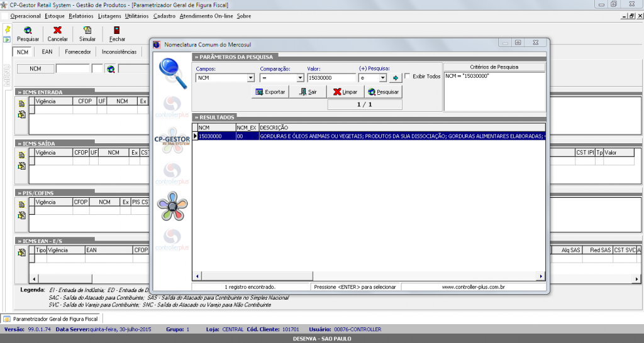
Task: Click the copy records icon in ICMS EAN - E/S
Action: coord(22,253)
